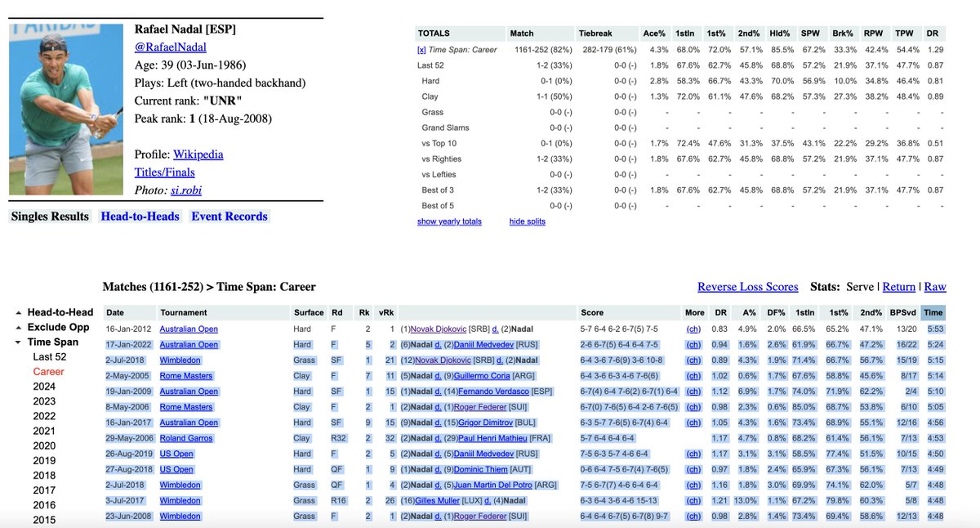The height and width of the screenshot is (528, 980).
Task: Open the @RafaelNadal Twitter link
Action: pyautogui.click(x=171, y=47)
